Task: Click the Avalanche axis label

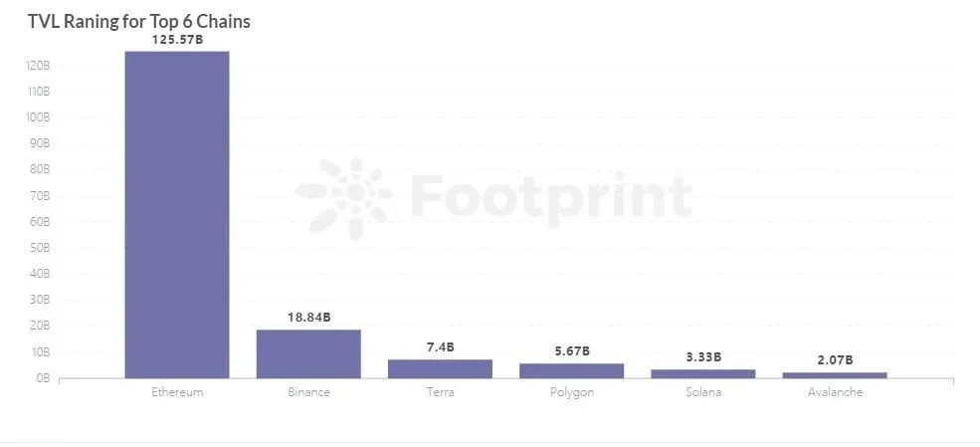Action: pyautogui.click(x=835, y=392)
